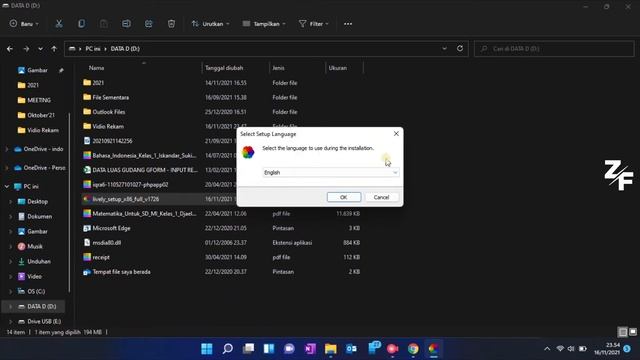Screen dimensions: 640x360
Task: Sort by the Jenis column header
Action: [x=278, y=68]
